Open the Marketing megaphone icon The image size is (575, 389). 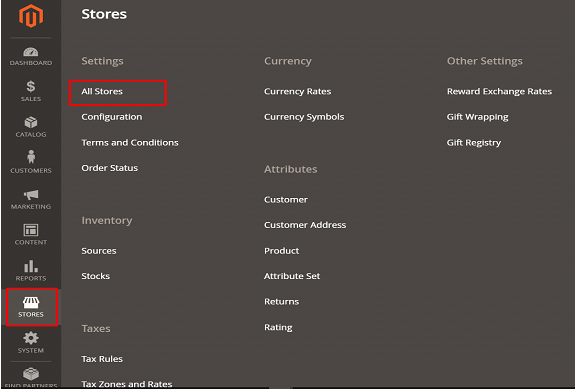point(31,194)
